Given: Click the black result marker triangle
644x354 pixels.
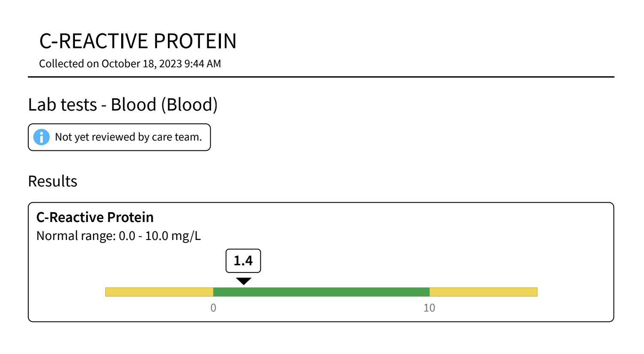Looking at the screenshot, I should point(243,281).
